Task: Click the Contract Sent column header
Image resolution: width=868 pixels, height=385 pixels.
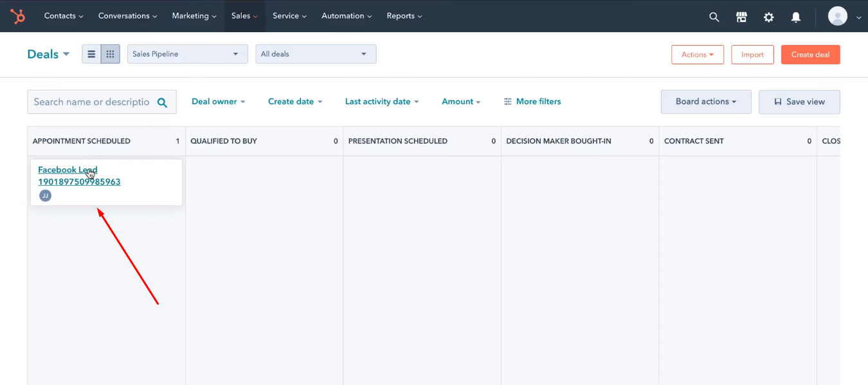Action: (738, 141)
